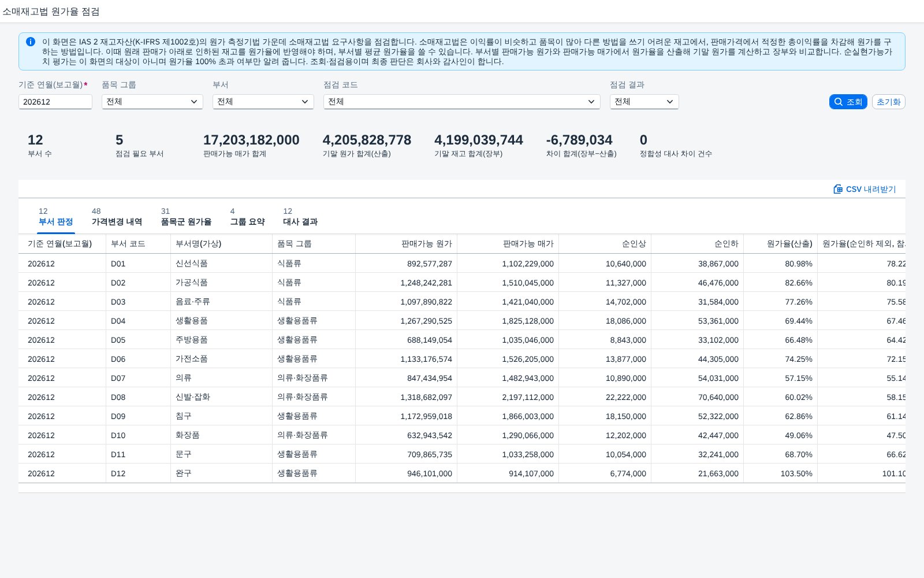The height and width of the screenshot is (578, 924).
Task: Switch to the 대사 결과 tab
Action: click(x=300, y=217)
